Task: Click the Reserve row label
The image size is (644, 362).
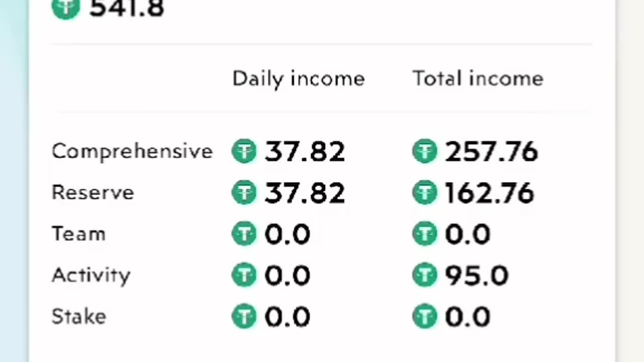Action: tap(93, 193)
